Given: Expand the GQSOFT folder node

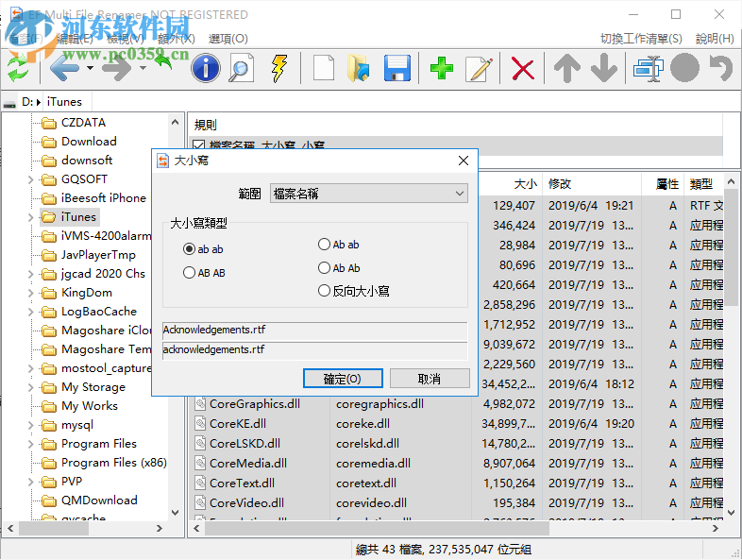Looking at the screenshot, I should coord(31,179).
